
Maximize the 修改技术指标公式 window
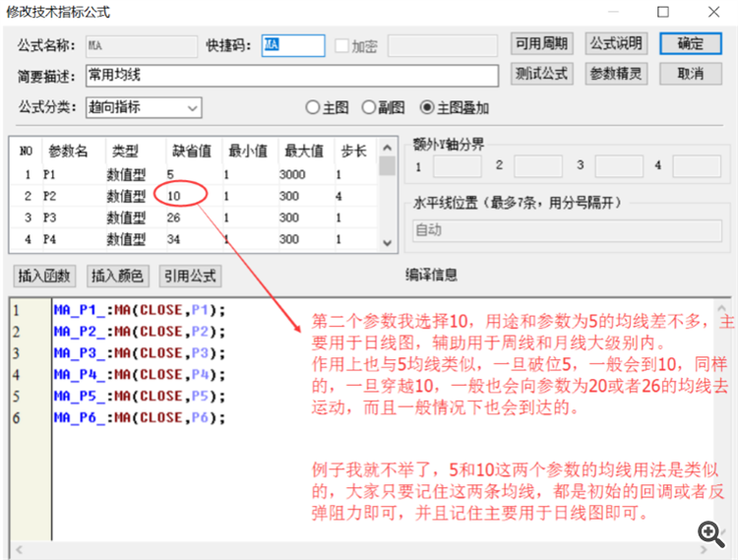(x=662, y=12)
